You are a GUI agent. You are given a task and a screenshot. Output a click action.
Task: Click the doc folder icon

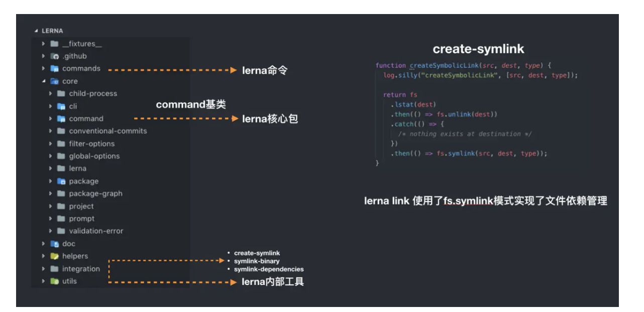pos(54,244)
